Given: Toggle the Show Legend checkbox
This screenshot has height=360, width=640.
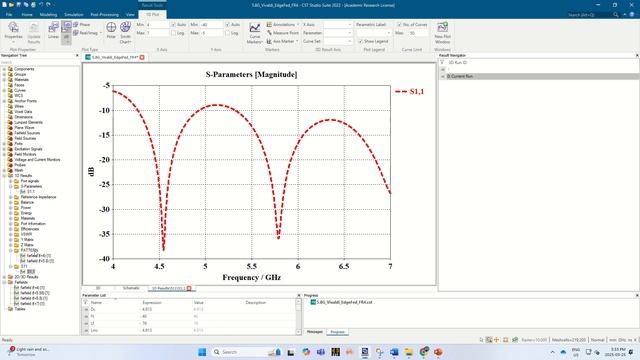Looking at the screenshot, I should [x=360, y=41].
